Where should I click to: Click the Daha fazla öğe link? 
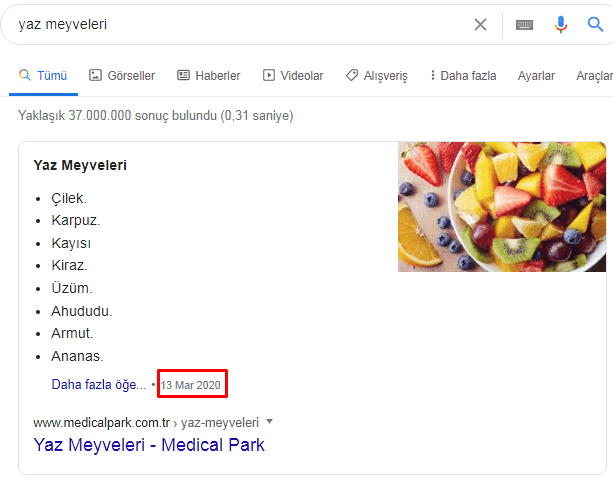tap(98, 384)
